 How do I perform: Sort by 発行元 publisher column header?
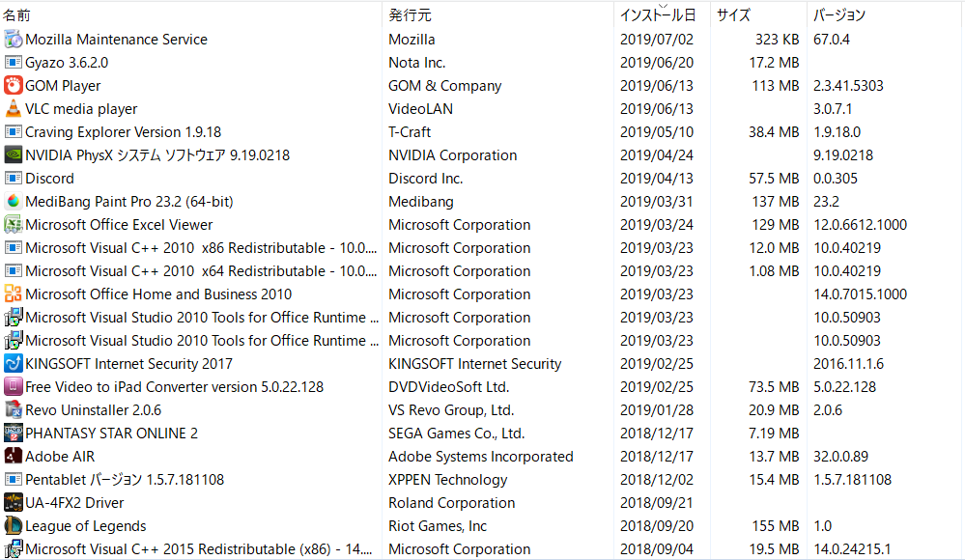coord(410,15)
